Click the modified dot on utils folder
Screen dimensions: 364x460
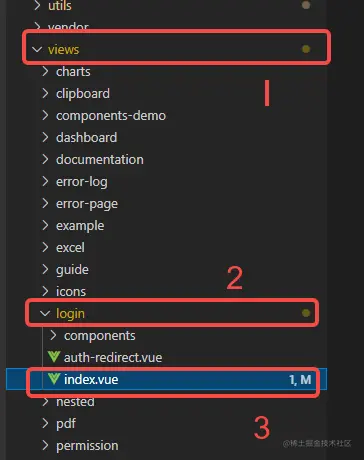306,5
